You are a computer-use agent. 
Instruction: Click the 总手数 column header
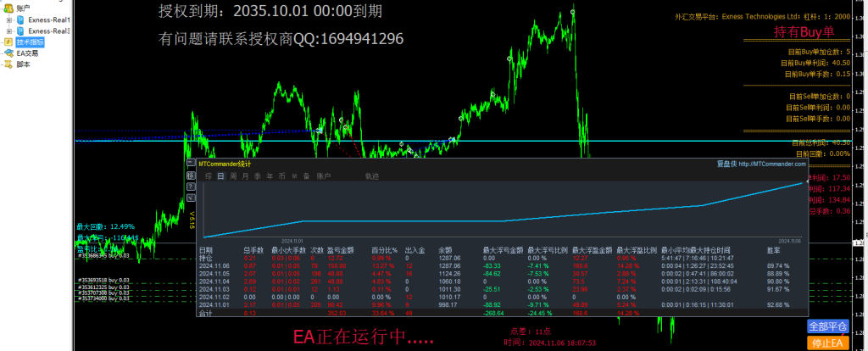click(253, 250)
